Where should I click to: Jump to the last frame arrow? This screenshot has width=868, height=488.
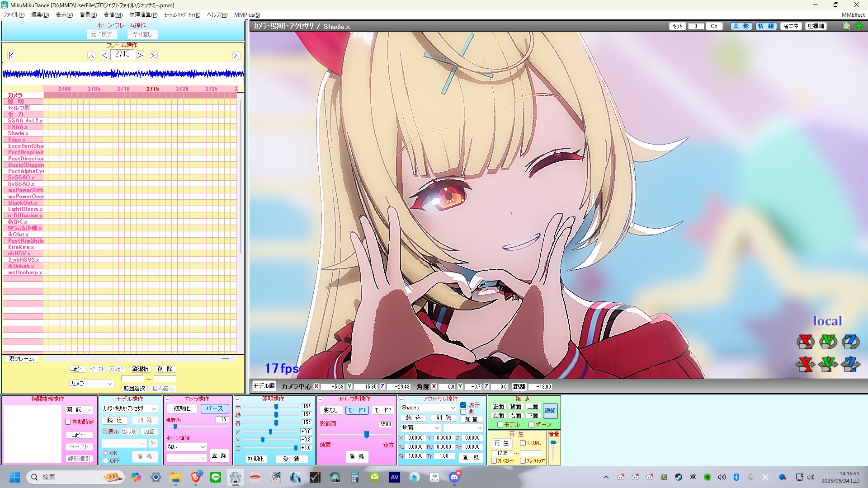[236, 55]
